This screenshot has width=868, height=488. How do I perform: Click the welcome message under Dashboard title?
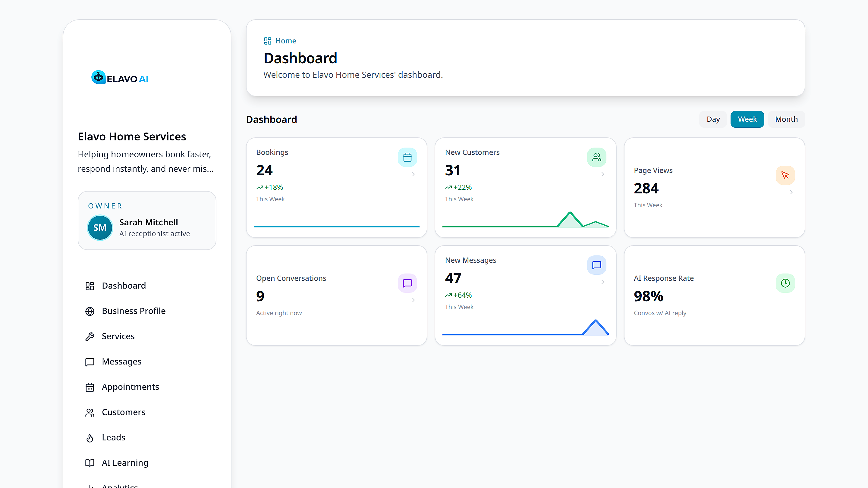pos(353,75)
